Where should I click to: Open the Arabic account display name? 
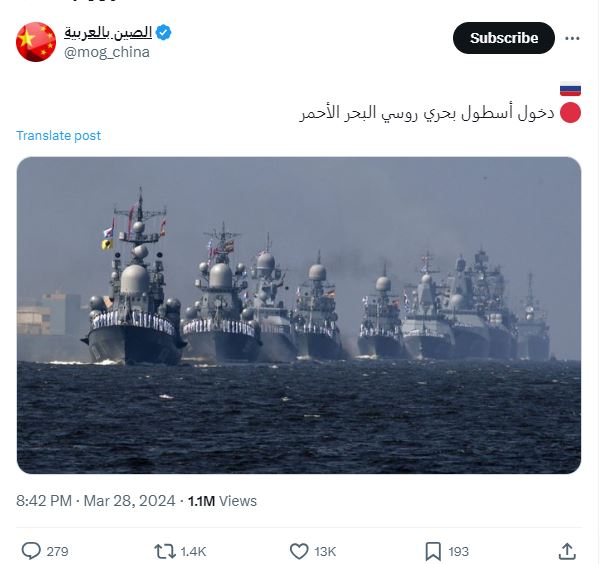click(x=108, y=33)
